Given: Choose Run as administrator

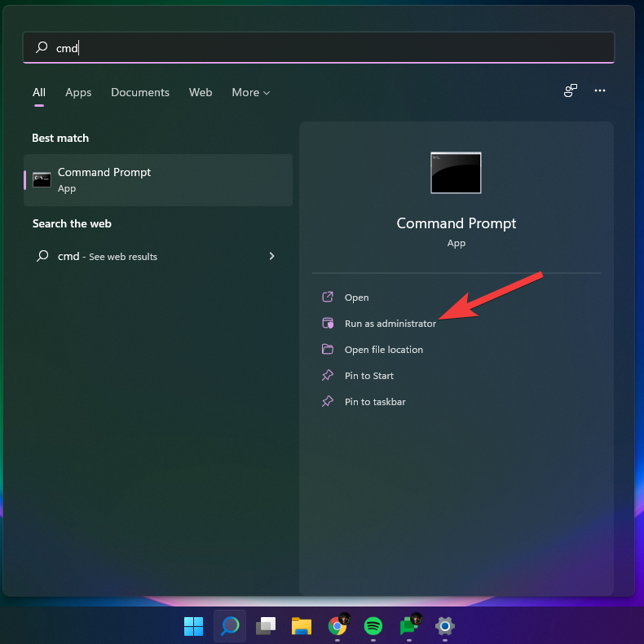Looking at the screenshot, I should coord(390,324).
